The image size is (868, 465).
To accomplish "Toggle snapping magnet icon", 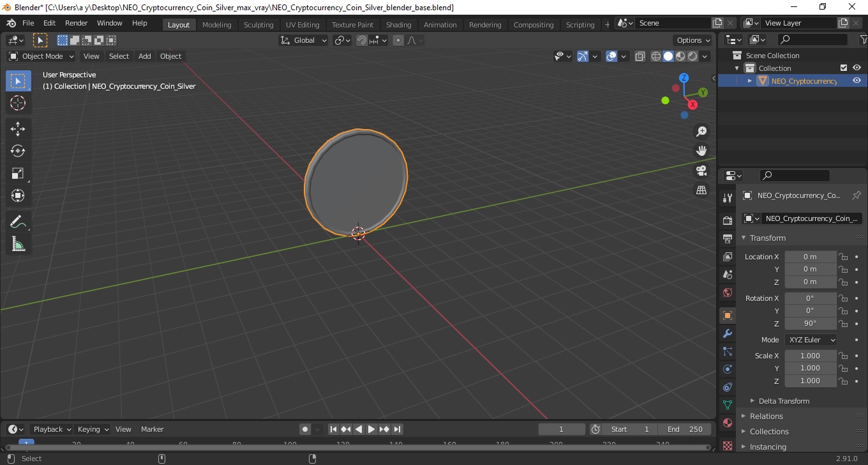I will [x=362, y=40].
